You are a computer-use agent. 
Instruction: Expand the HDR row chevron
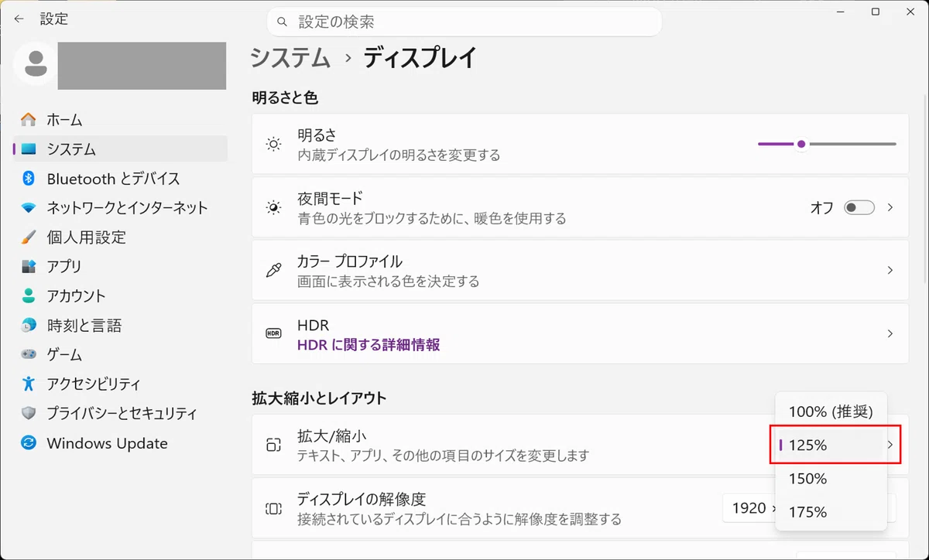pyautogui.click(x=890, y=333)
